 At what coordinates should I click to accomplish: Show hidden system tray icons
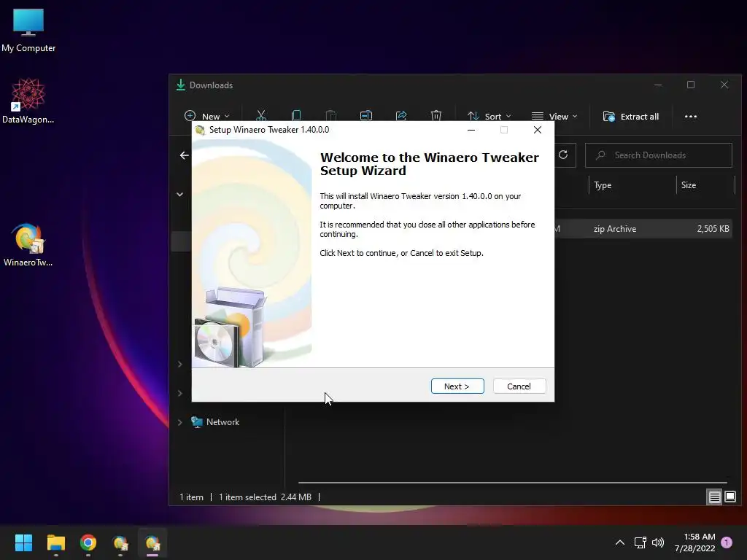pos(620,542)
